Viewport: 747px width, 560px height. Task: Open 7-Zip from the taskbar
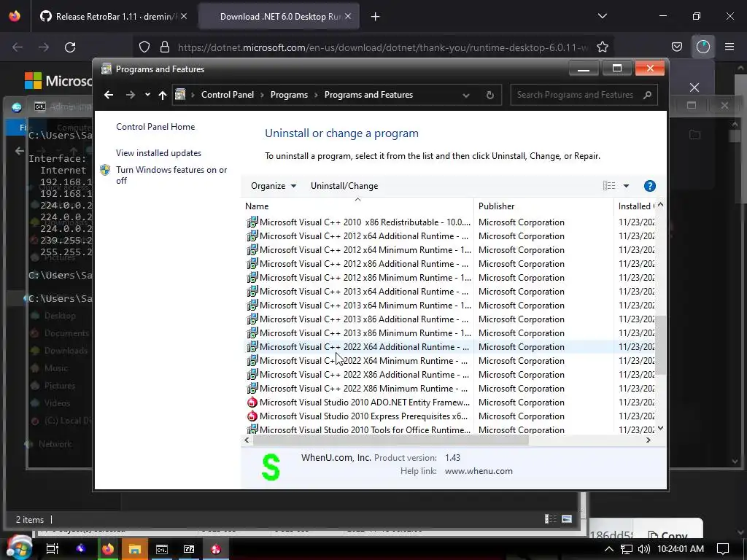pos(189,549)
